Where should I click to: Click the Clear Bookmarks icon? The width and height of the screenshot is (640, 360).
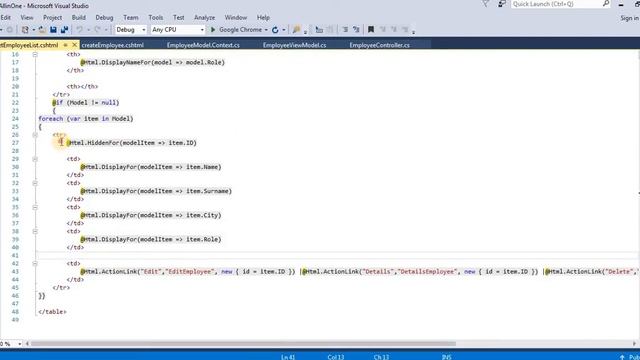click(x=405, y=30)
